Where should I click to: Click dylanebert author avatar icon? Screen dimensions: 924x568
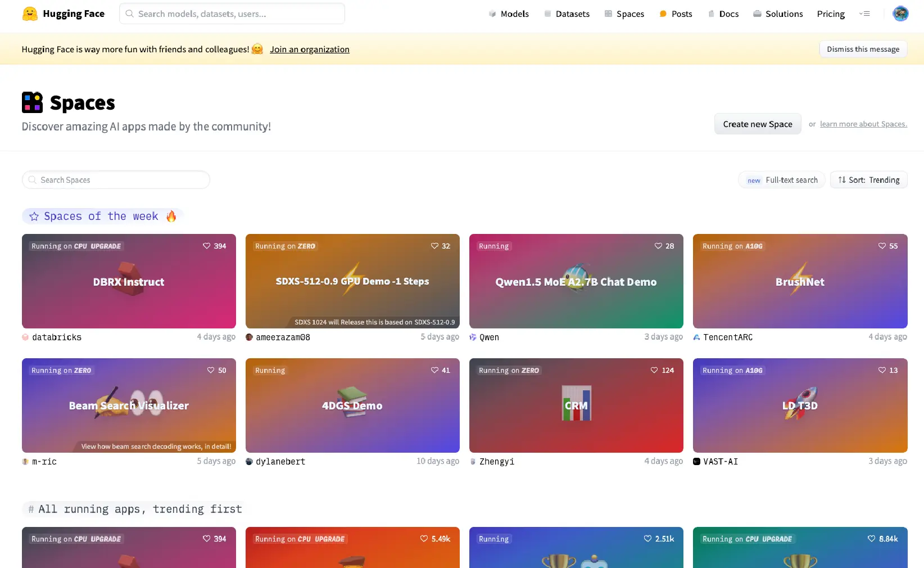[x=249, y=462]
